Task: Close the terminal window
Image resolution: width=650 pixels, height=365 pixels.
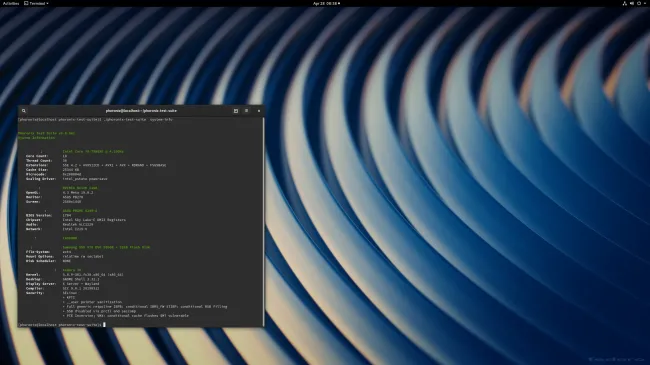Action: coord(259,111)
